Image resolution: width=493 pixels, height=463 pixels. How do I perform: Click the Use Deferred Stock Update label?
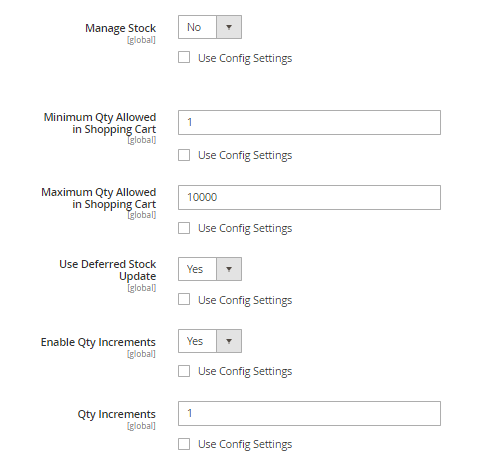[108, 270]
